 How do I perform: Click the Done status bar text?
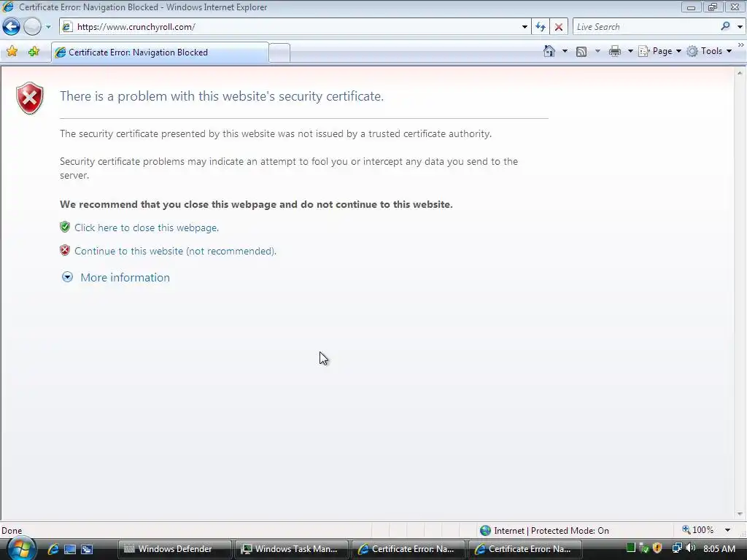pyautogui.click(x=12, y=531)
